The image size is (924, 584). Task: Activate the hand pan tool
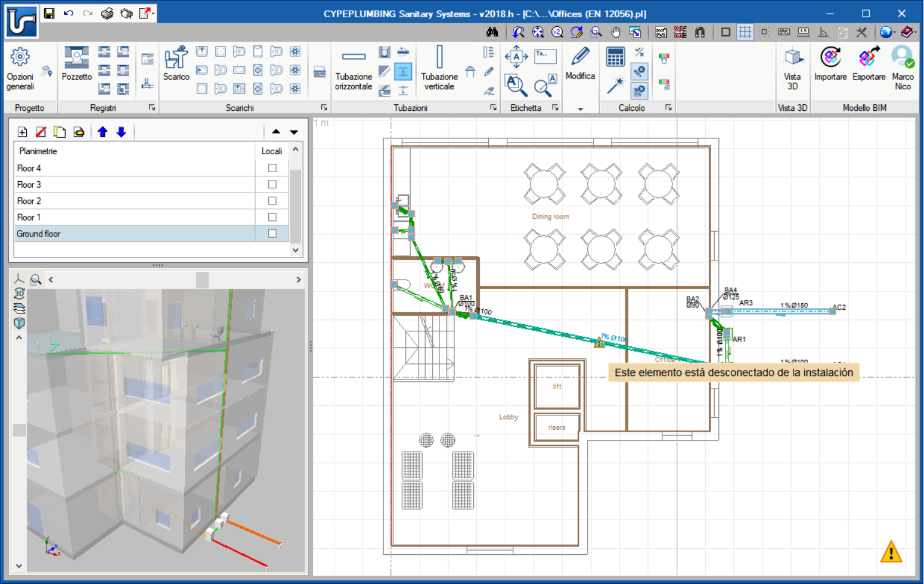pos(615,32)
